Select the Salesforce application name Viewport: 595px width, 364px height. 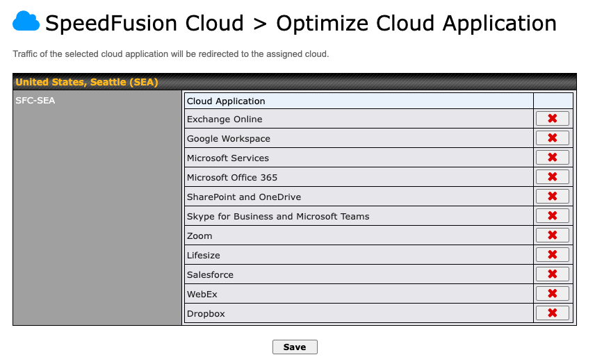210,275
